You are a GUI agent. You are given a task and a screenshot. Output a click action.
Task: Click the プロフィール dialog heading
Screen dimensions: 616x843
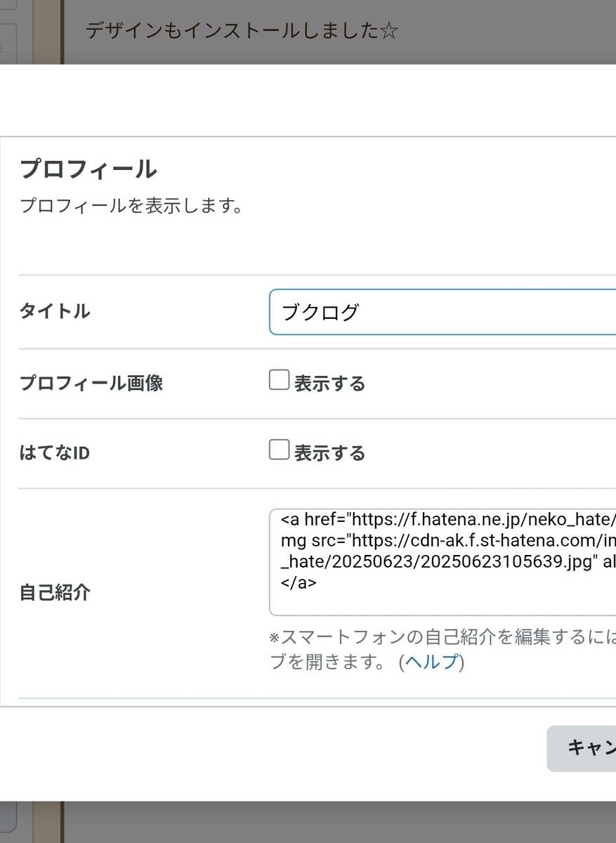pos(89,169)
